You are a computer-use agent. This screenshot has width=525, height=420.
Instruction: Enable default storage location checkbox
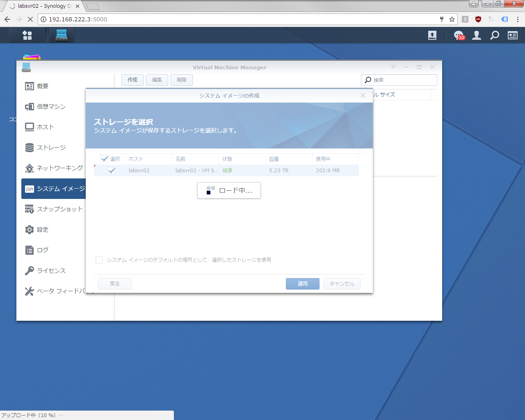tap(99, 260)
